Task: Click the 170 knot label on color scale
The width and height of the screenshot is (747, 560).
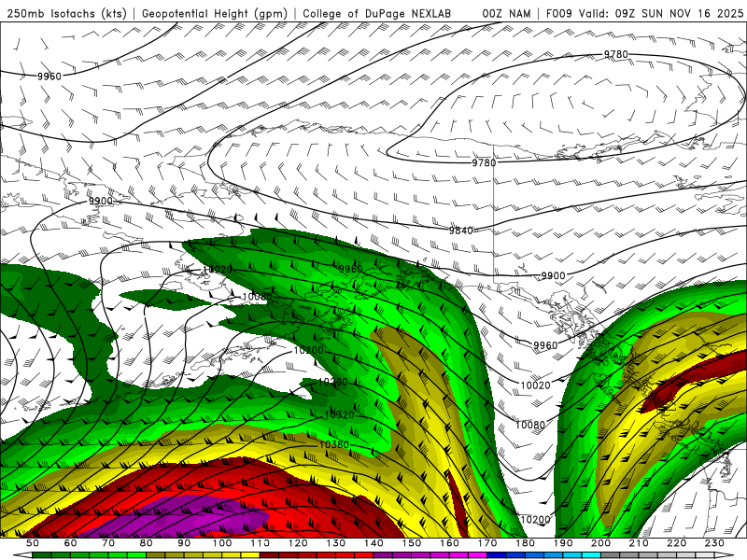Action: [487, 543]
